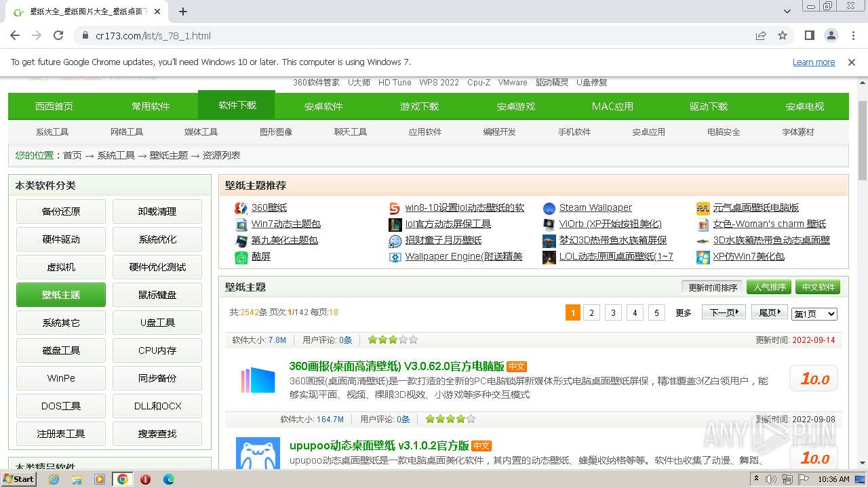The image size is (868, 488).
Task: Open the file explorer taskbar icon
Action: point(77,479)
